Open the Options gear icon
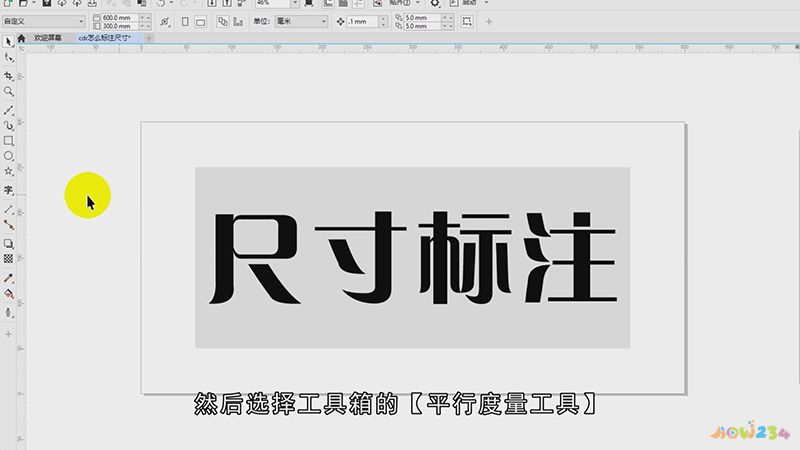The image size is (800, 450). [435, 3]
